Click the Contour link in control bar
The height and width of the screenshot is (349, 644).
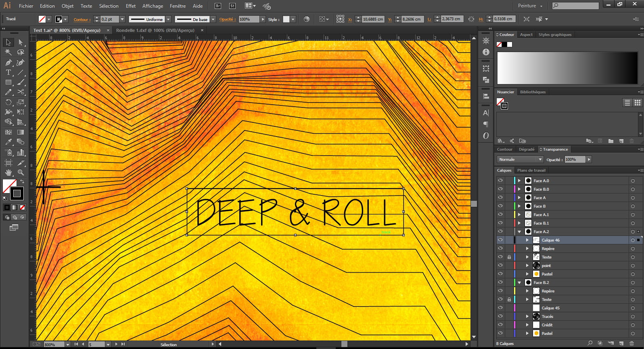pyautogui.click(x=82, y=19)
